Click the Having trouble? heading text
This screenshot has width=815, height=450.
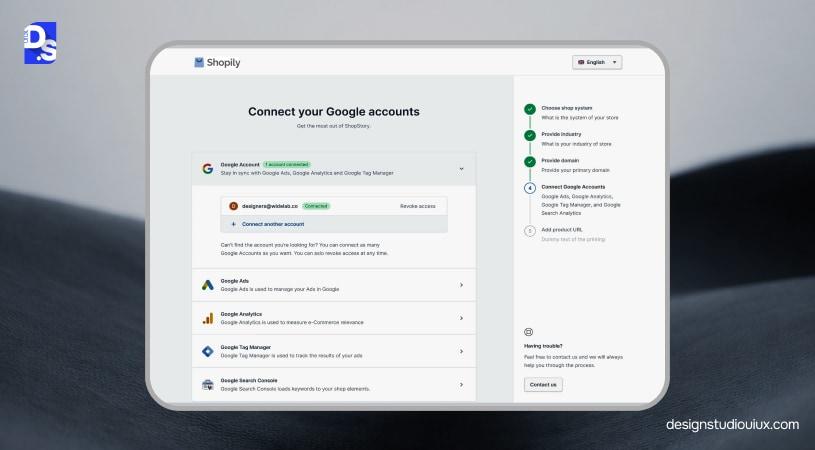coord(543,346)
